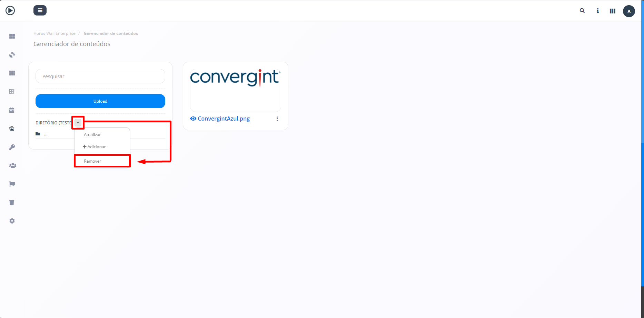Open the user avatar A menu
This screenshot has height=318, width=644.
pyautogui.click(x=629, y=11)
